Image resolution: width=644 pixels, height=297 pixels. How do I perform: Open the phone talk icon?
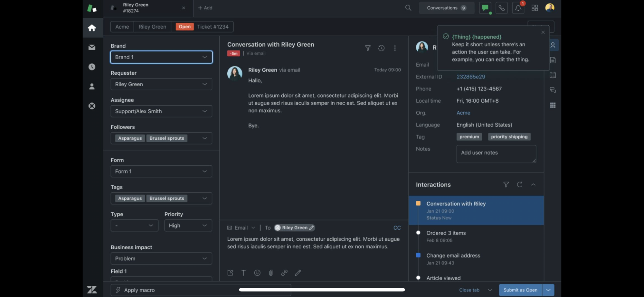[x=501, y=8]
